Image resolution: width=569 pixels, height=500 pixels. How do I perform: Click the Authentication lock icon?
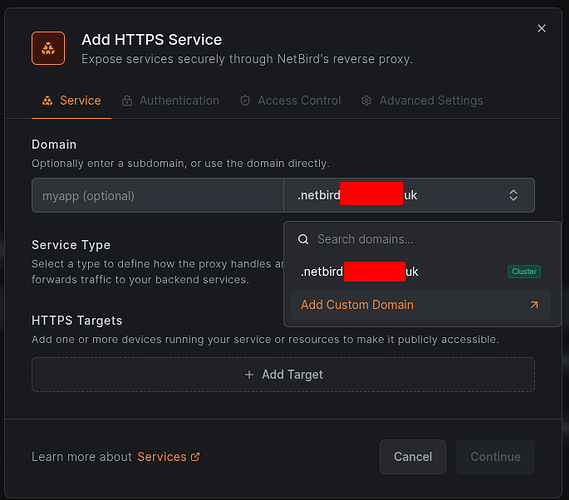[x=127, y=101]
